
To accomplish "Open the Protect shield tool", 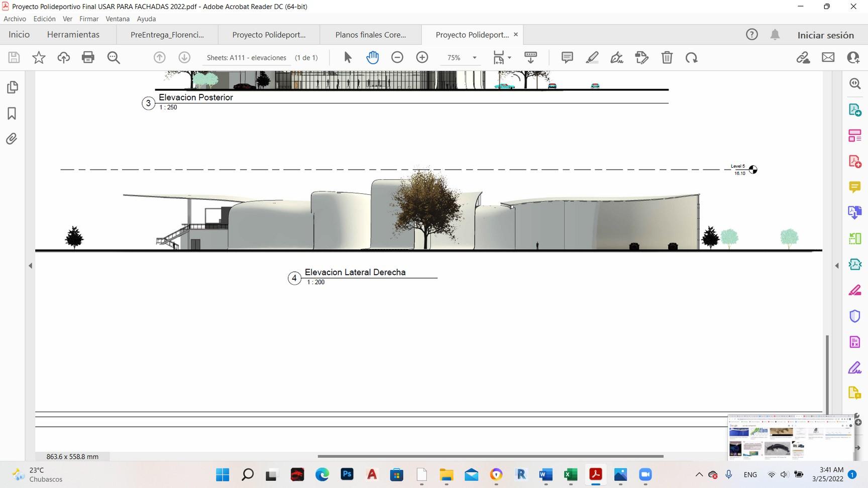I will 855,316.
